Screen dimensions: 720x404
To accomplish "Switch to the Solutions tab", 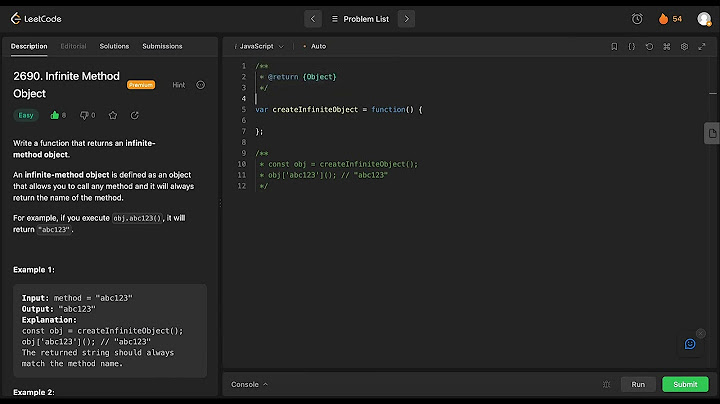I will pos(114,46).
